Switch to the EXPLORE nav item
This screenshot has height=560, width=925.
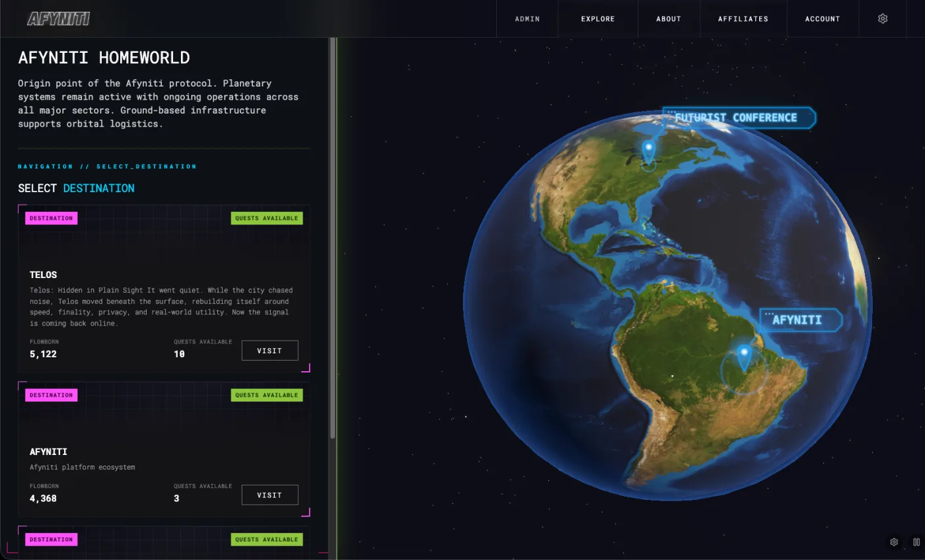[x=598, y=18]
